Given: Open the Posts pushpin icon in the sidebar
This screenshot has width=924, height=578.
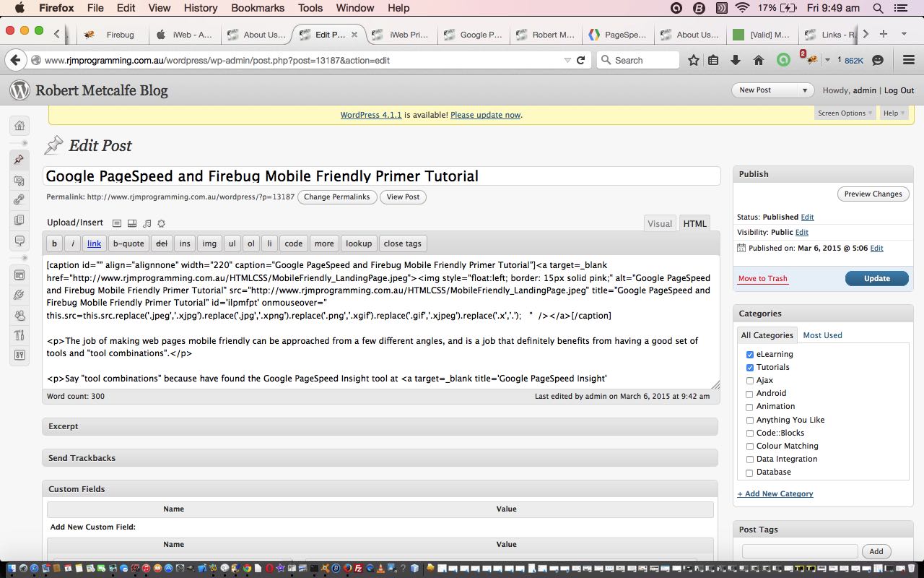Looking at the screenshot, I should click(19, 160).
